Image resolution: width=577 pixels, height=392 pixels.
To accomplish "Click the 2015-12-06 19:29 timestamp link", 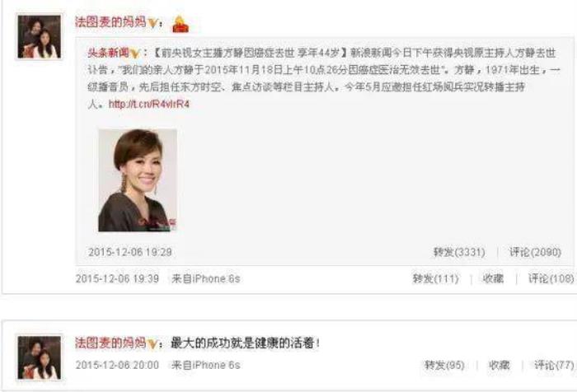I will [x=130, y=252].
